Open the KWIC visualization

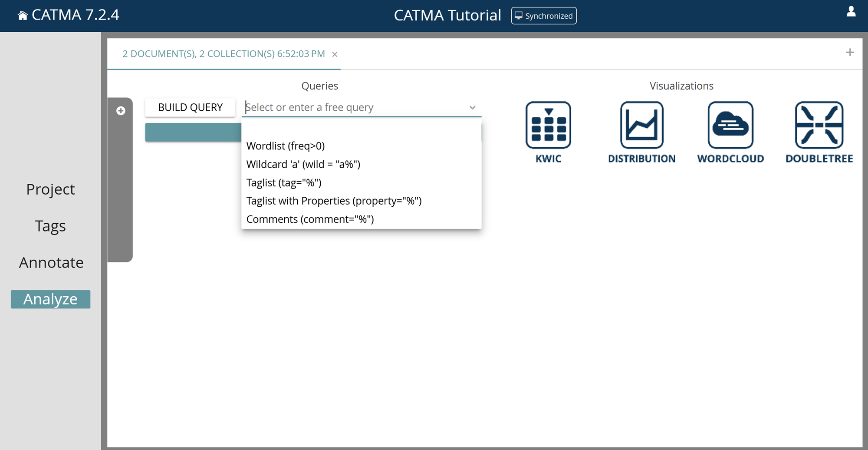tap(548, 126)
